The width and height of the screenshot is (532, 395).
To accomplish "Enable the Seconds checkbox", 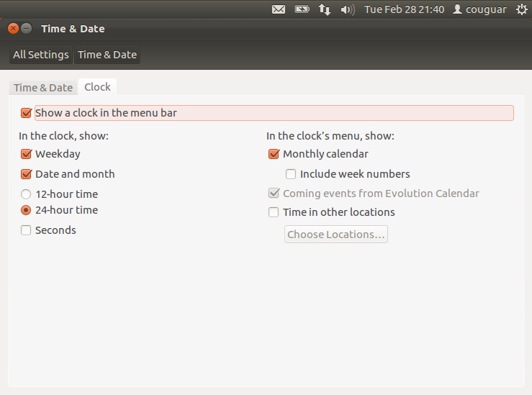I will pos(27,230).
